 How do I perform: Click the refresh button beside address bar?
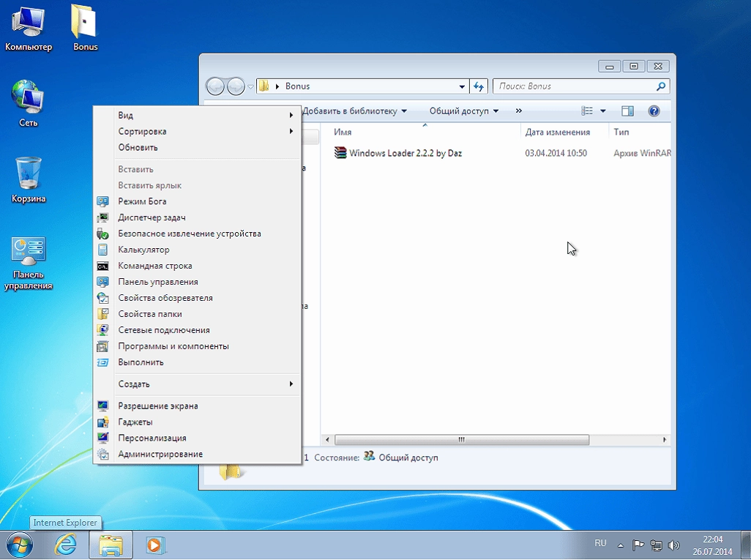479,86
